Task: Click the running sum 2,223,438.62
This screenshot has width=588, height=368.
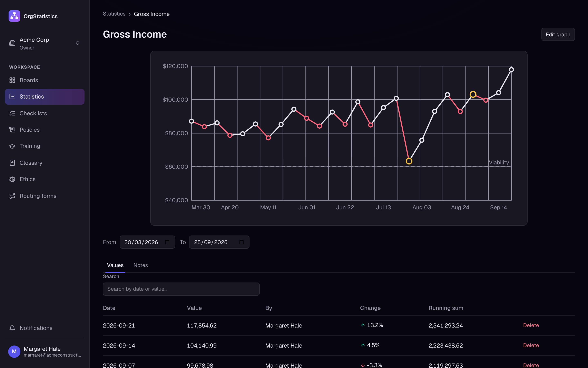Action: (446, 345)
